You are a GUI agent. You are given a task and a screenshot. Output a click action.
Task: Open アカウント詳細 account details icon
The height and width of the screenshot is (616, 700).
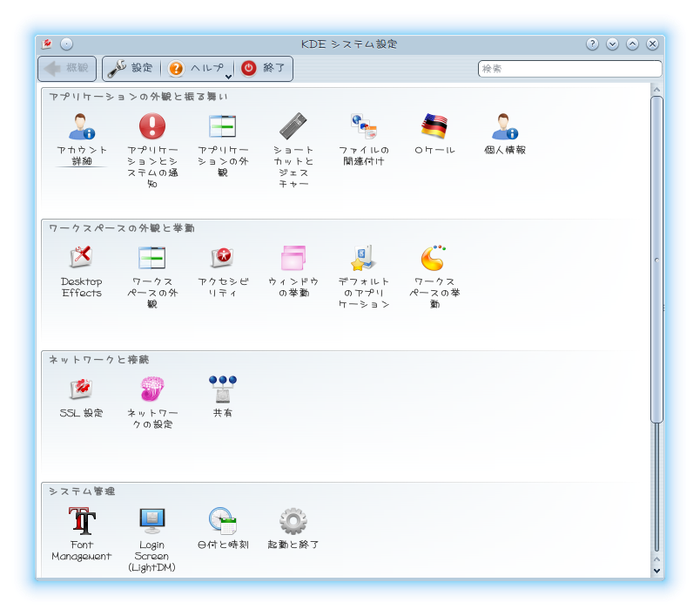click(82, 127)
